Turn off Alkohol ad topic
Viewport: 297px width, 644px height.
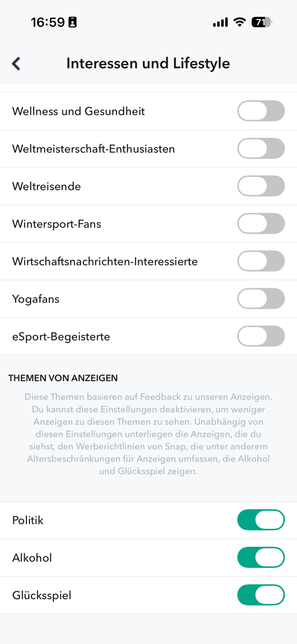pyautogui.click(x=261, y=557)
